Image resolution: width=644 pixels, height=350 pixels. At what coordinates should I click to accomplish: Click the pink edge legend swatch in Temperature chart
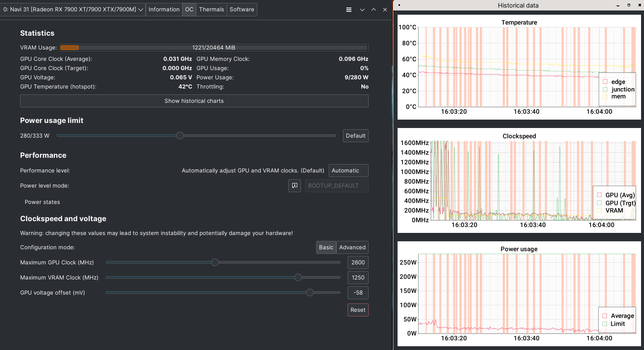(605, 82)
